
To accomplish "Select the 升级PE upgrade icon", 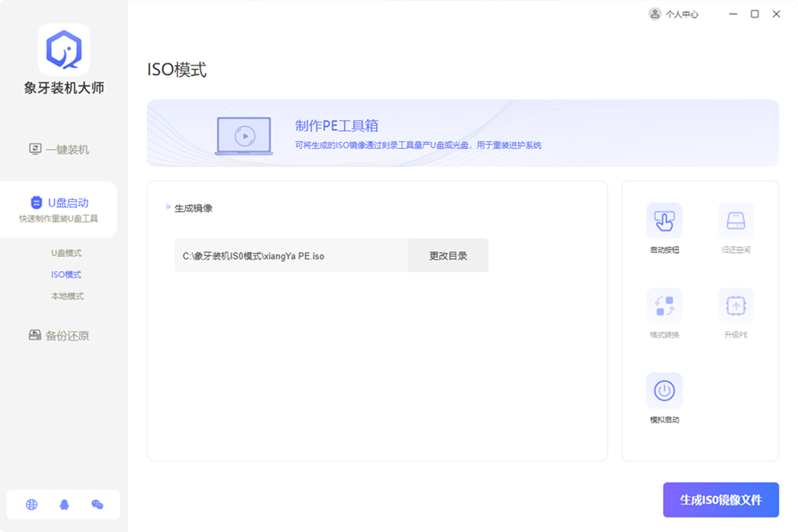I will tap(735, 305).
